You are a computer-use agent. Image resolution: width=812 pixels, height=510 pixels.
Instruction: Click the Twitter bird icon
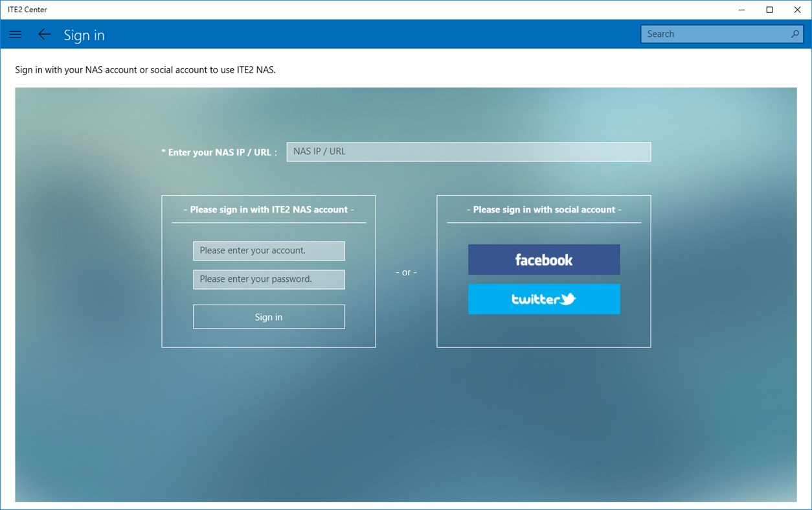(568, 299)
